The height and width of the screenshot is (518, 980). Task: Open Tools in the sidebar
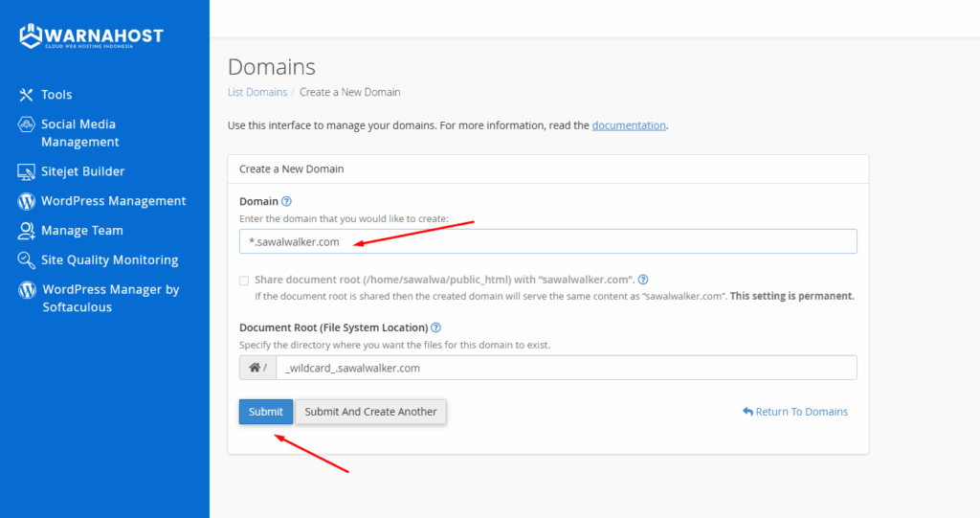coord(56,95)
